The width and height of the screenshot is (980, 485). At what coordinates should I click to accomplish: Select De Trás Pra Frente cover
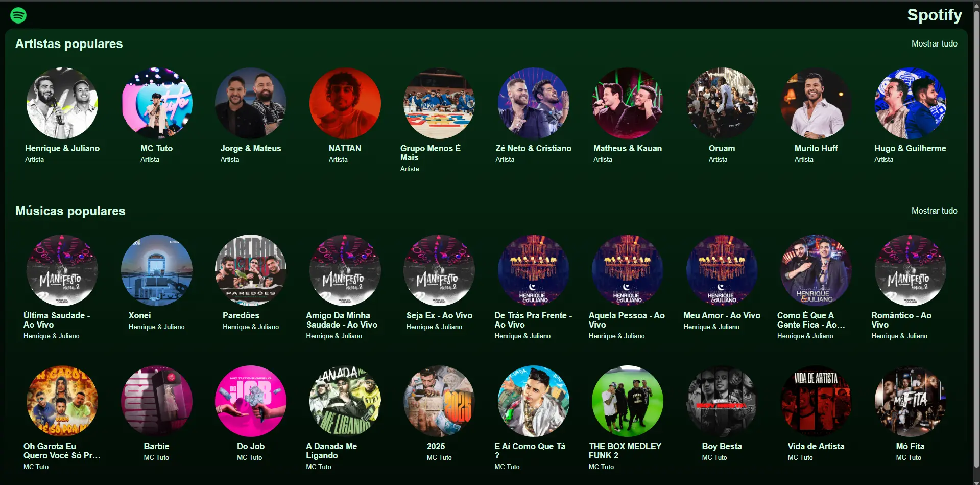click(x=534, y=270)
